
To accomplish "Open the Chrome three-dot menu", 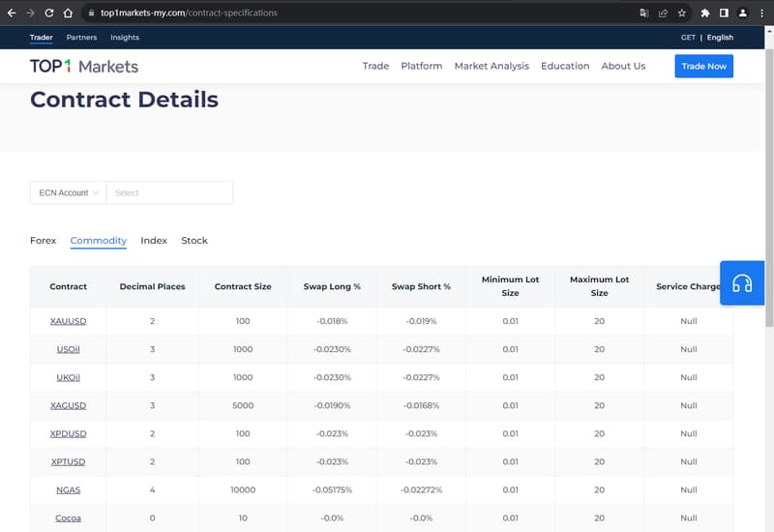I will click(x=761, y=13).
